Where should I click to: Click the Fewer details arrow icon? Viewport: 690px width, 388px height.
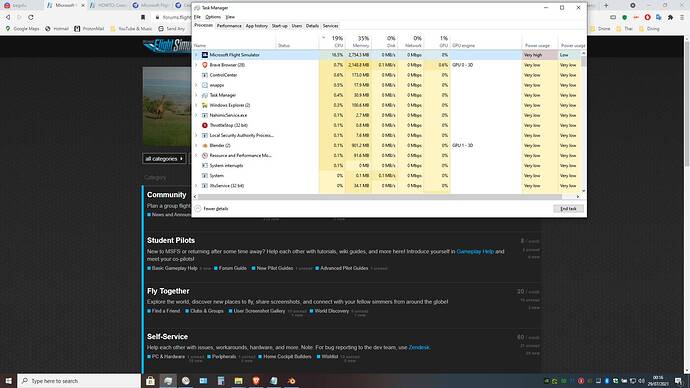point(198,209)
